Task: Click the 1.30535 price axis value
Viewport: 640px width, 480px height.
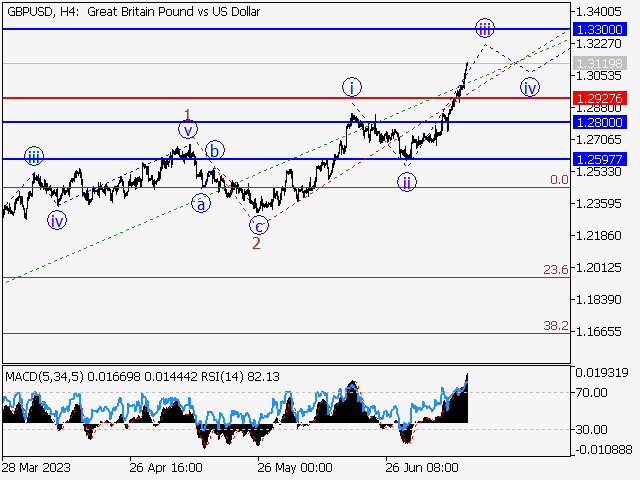Action: point(598,76)
